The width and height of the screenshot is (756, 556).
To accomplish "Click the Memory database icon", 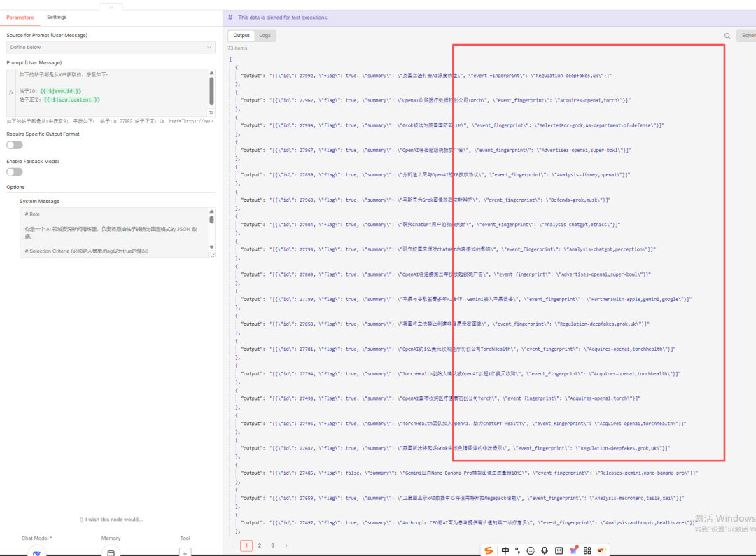I will pyautogui.click(x=111, y=552).
